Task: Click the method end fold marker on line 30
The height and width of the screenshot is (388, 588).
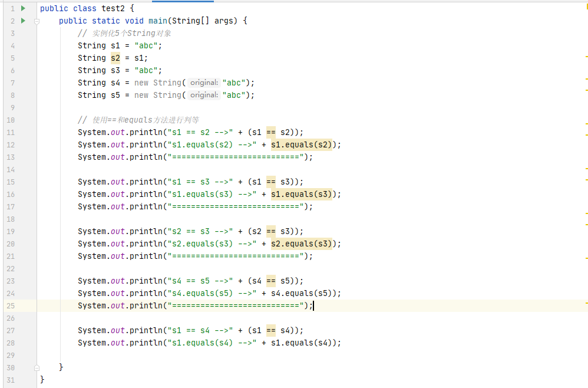Action: (37, 368)
